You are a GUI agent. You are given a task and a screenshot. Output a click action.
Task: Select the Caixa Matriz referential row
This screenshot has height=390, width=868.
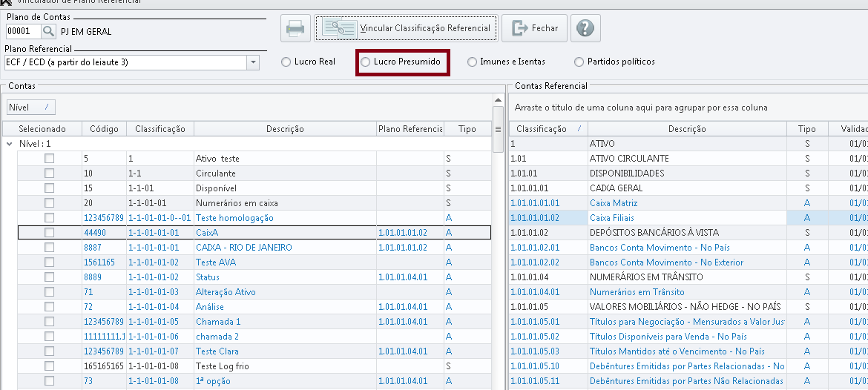688,203
